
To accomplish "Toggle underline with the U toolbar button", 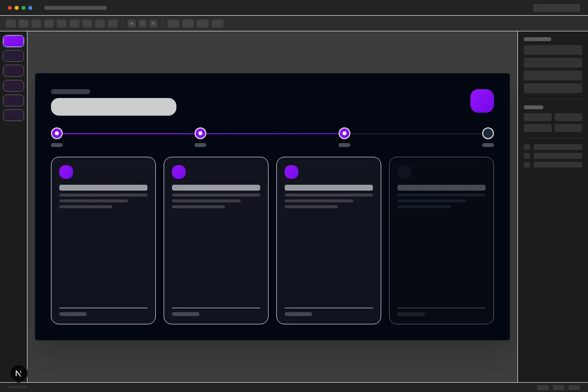I will 153,24.
